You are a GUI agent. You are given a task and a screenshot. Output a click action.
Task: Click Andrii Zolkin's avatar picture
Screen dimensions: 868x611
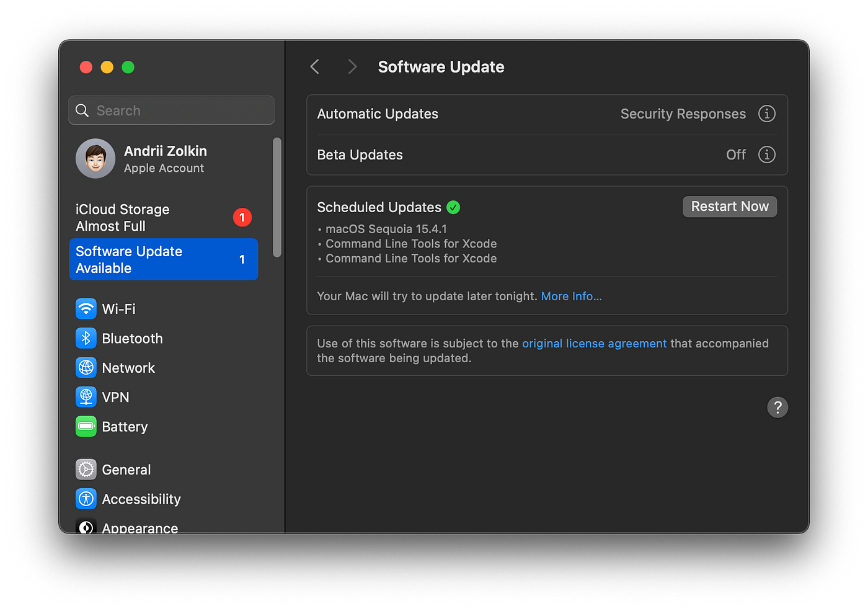[95, 158]
